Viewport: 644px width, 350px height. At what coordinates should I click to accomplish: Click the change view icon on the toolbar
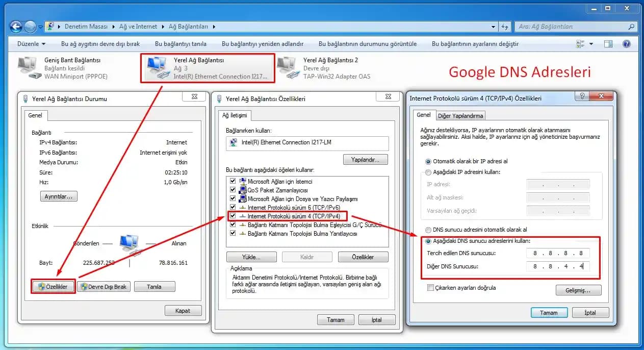(x=582, y=44)
